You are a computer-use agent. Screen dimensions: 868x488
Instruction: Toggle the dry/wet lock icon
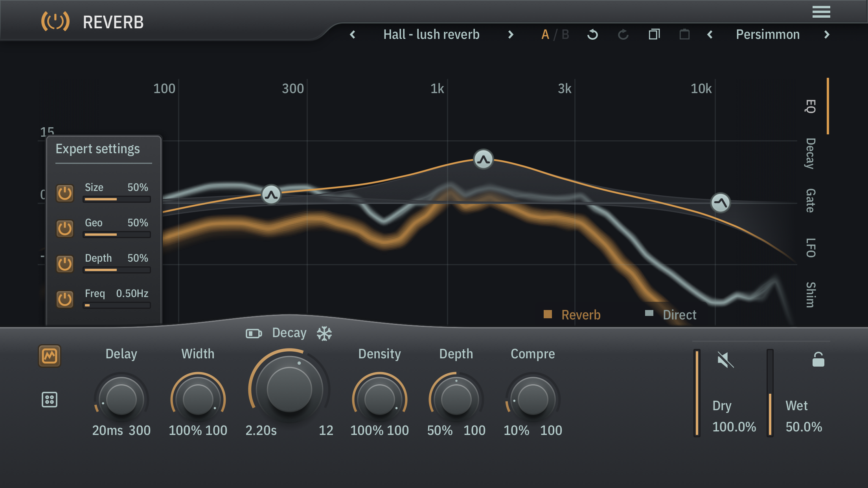[x=818, y=359]
